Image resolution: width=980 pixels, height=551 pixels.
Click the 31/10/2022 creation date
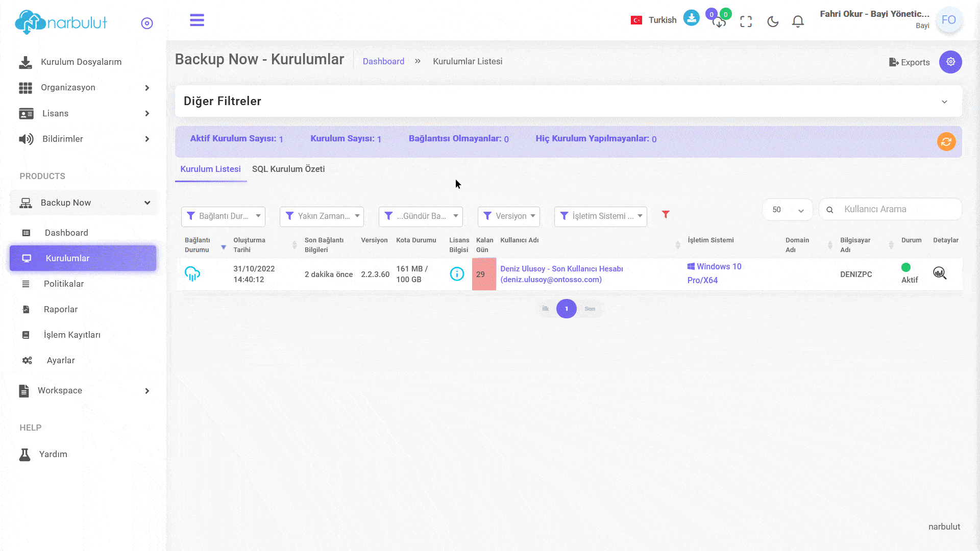(254, 274)
